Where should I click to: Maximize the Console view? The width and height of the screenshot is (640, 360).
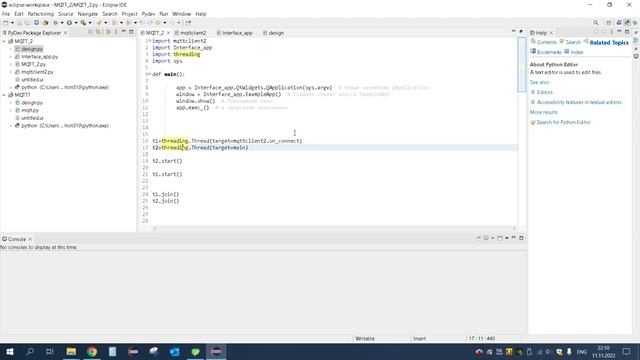coord(521,238)
